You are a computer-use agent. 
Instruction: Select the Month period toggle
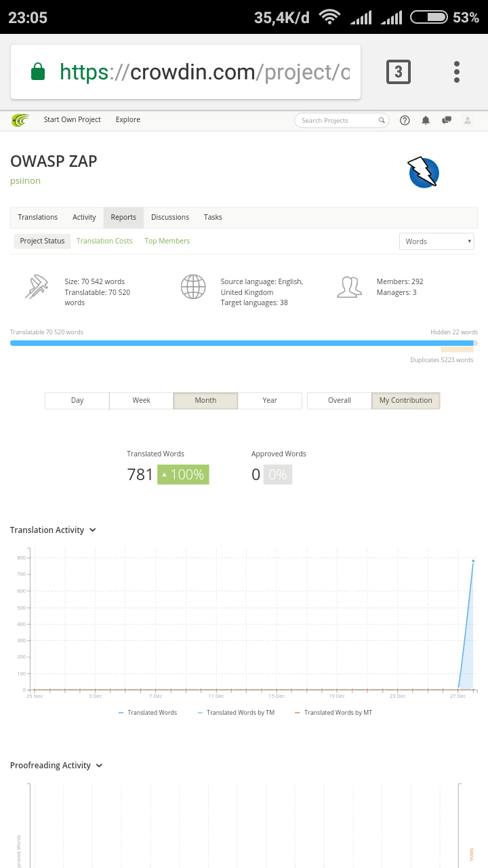(205, 400)
